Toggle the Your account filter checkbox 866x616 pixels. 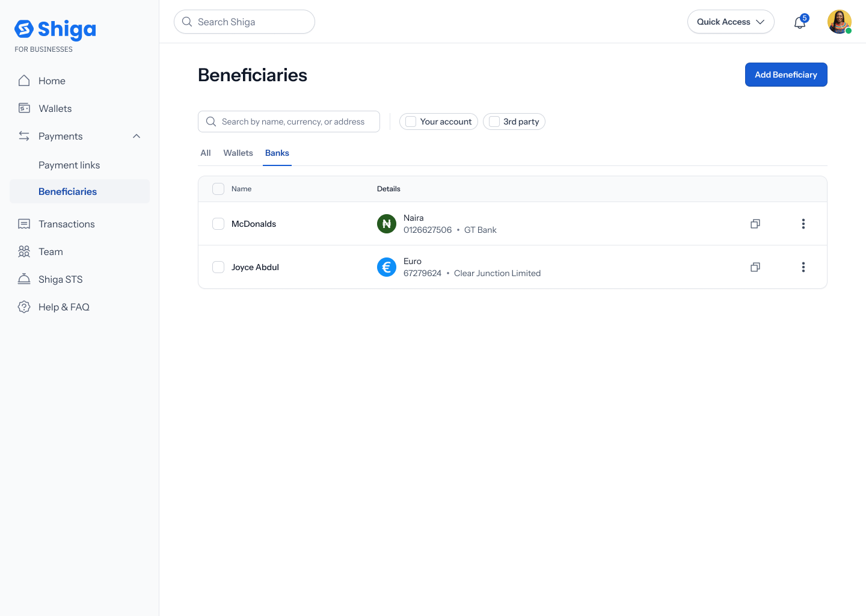(411, 122)
